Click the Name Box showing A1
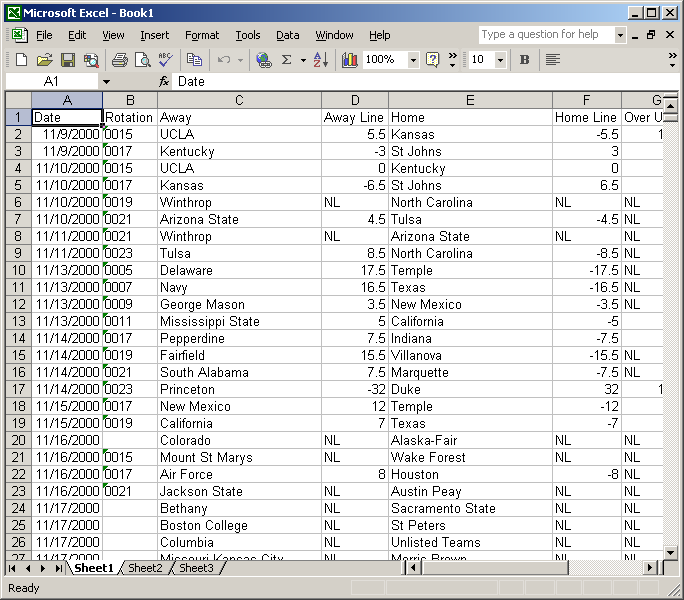The width and height of the screenshot is (684, 600). (x=51, y=82)
